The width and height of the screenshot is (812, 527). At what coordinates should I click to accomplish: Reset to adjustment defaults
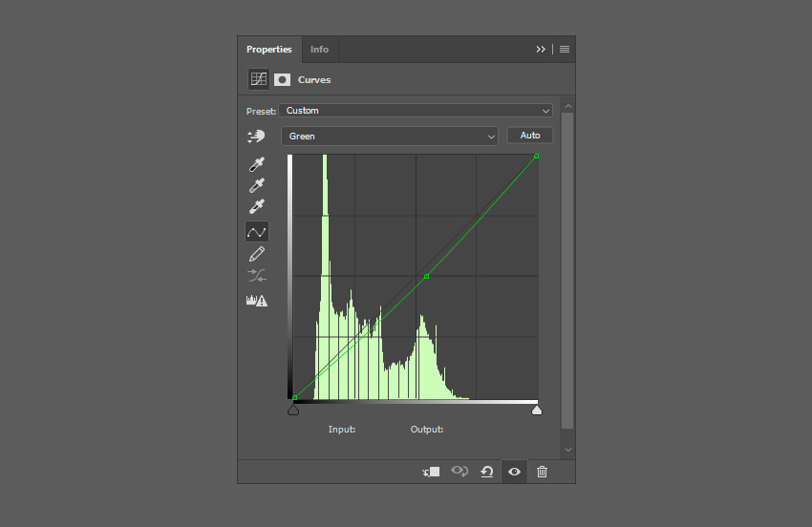487,472
